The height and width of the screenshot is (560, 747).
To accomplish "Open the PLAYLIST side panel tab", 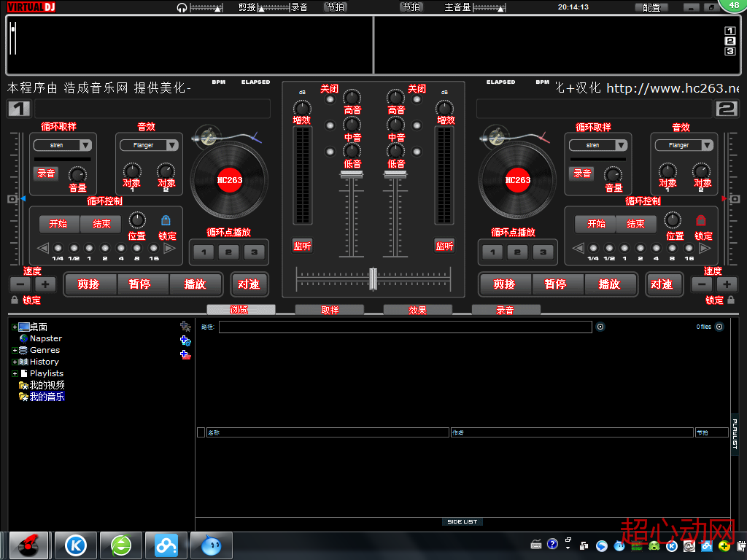I will 735,434.
